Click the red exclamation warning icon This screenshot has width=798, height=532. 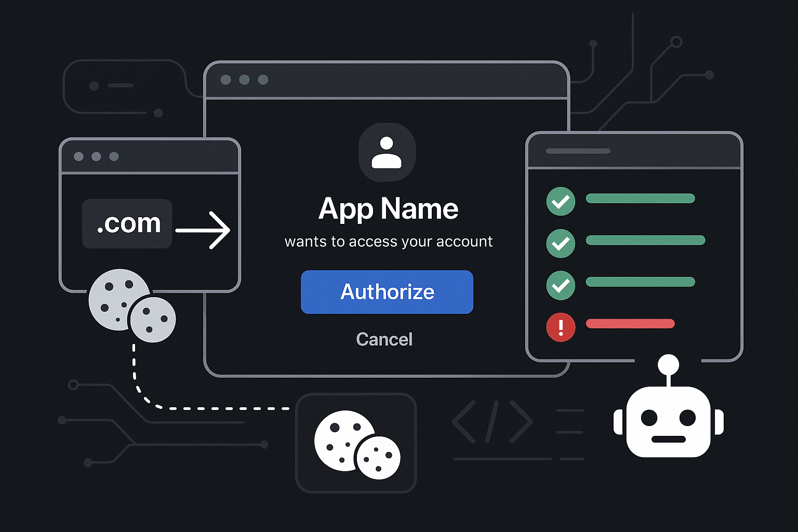click(x=561, y=327)
